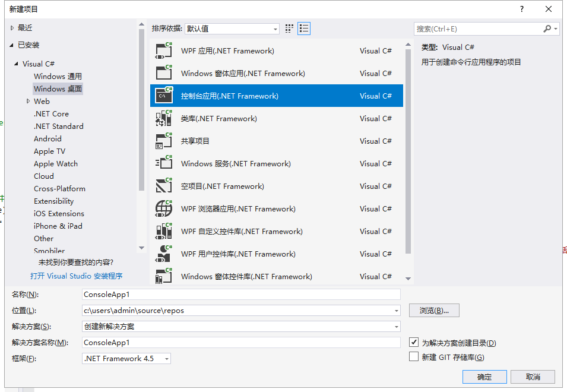Click the WPF 自定义控件库 template icon
This screenshot has width=567, height=392.
click(x=163, y=231)
